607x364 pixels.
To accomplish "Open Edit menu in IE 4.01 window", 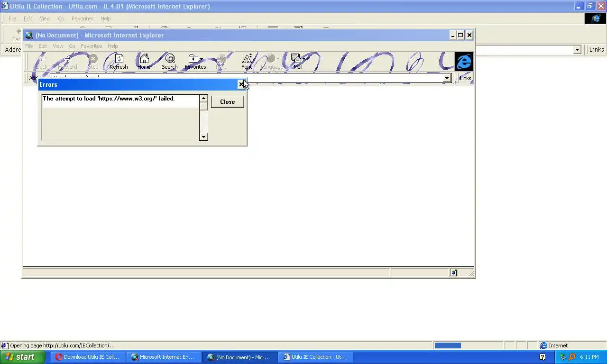I will pyautogui.click(x=28, y=18).
